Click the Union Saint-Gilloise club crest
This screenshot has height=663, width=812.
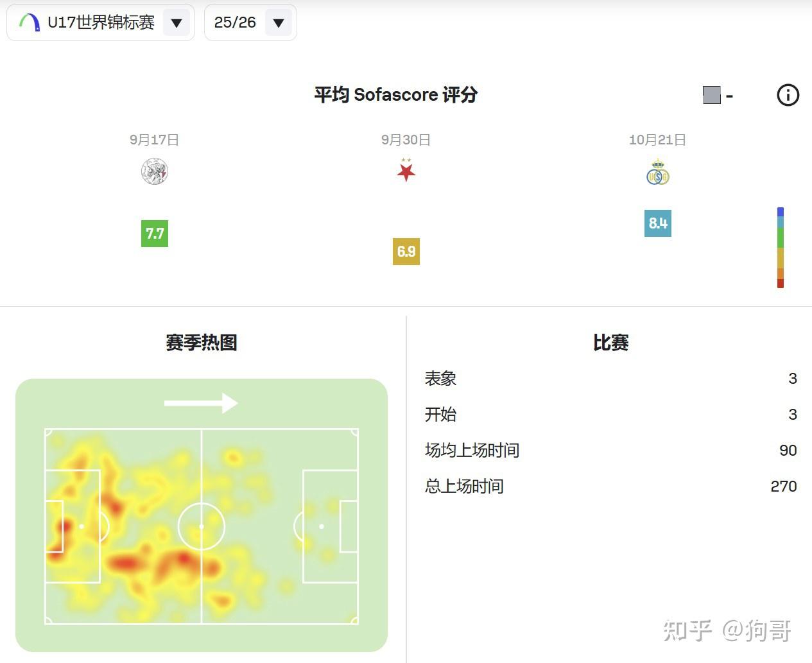click(x=657, y=171)
